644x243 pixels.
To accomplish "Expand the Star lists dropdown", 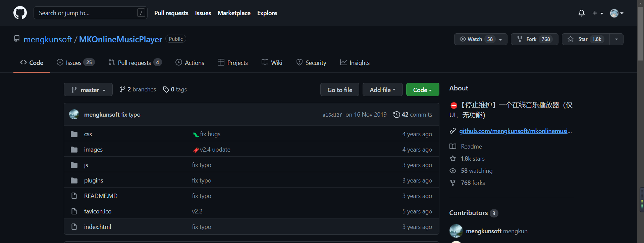I will click(616, 39).
